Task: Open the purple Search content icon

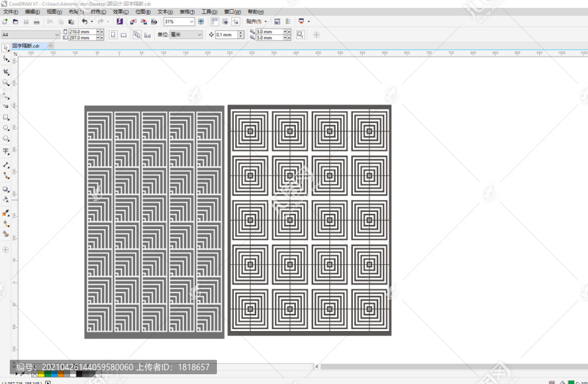Action: [x=120, y=22]
